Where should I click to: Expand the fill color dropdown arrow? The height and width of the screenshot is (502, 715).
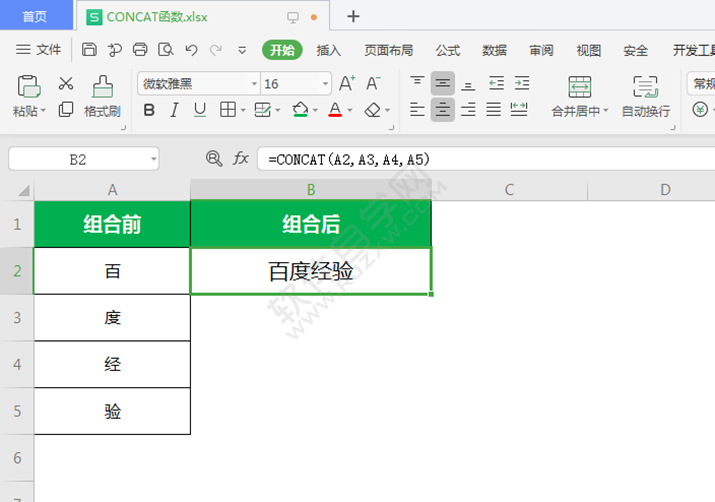315,110
